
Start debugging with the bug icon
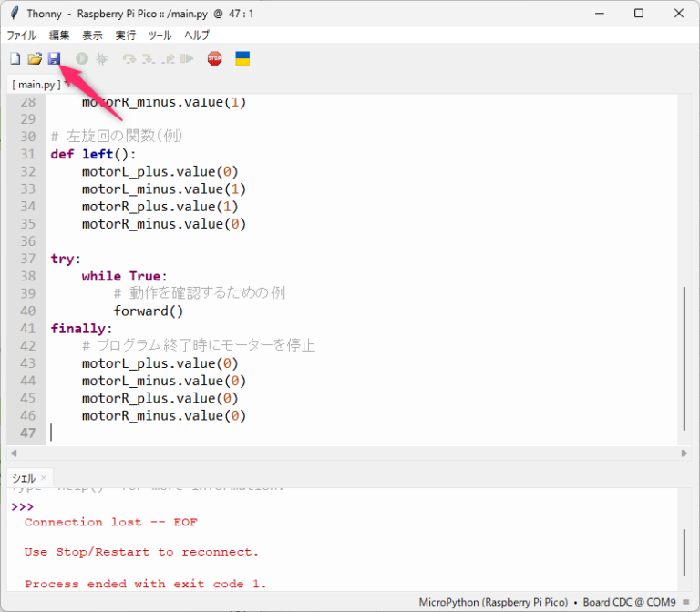click(102, 59)
